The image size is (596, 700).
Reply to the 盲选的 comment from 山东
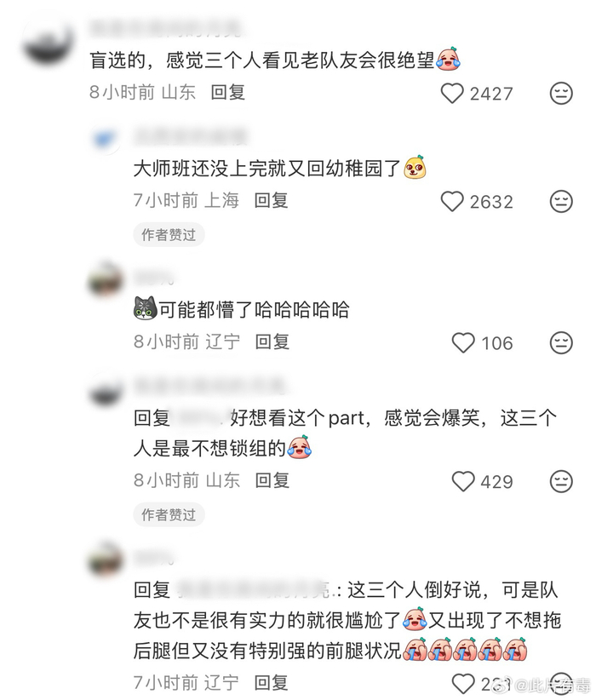pos(227,93)
